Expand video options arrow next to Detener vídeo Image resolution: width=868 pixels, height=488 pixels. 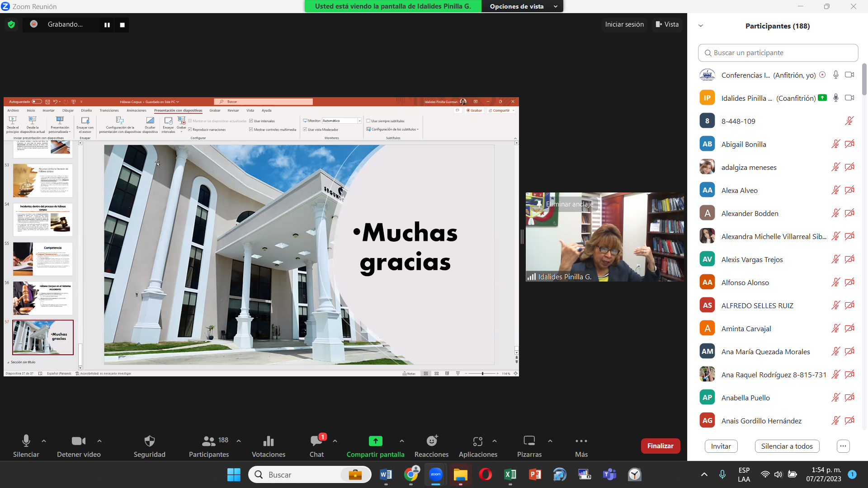click(99, 441)
